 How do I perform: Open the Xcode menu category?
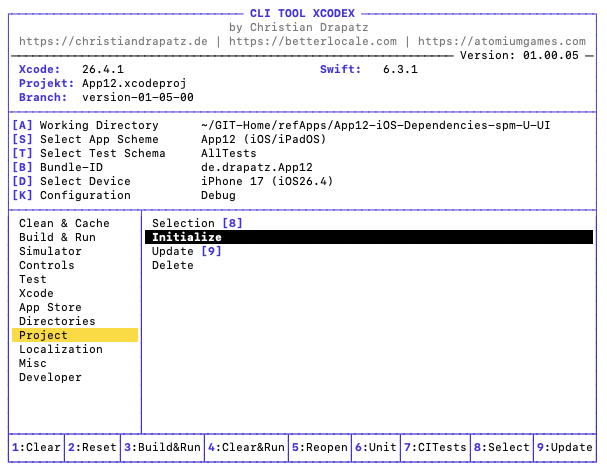(x=36, y=293)
